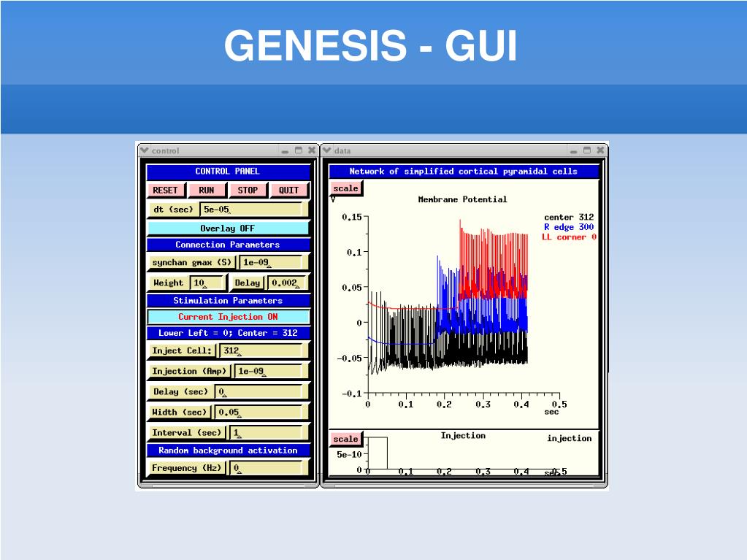Image resolution: width=747 pixels, height=560 pixels.
Task: Click the Membrane Potential graph title
Action: point(463,199)
